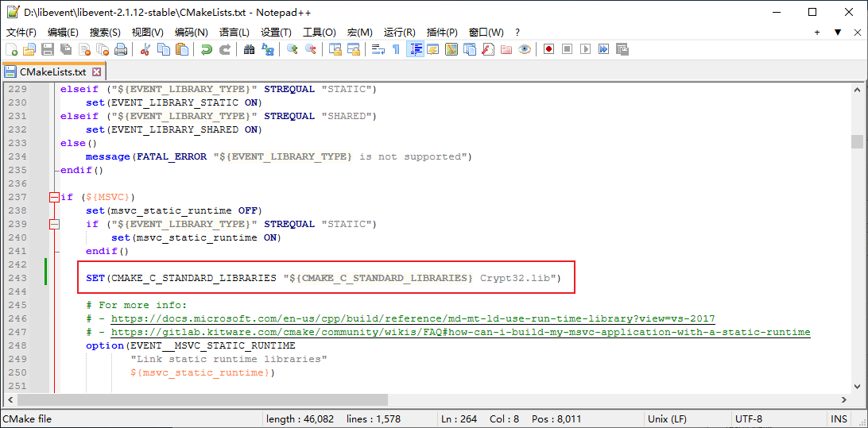The width and height of the screenshot is (868, 428).
Task: Click the Undo arrow icon
Action: [x=207, y=49]
